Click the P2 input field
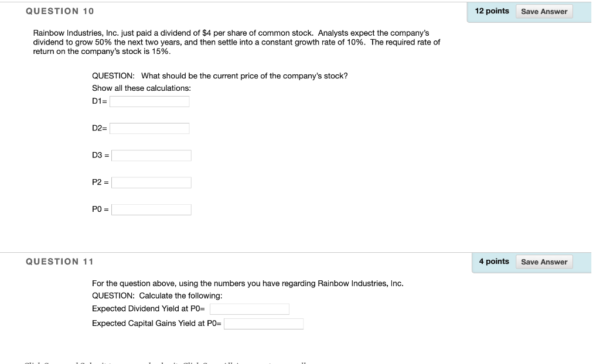Image resolution: width=600 pixels, height=364 pixels. (x=151, y=182)
